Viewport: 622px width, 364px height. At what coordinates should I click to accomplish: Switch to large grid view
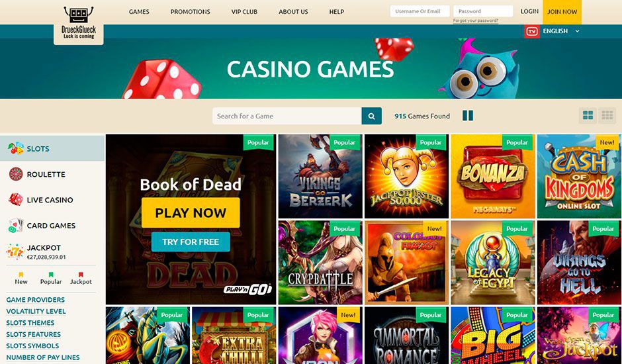[x=588, y=116]
